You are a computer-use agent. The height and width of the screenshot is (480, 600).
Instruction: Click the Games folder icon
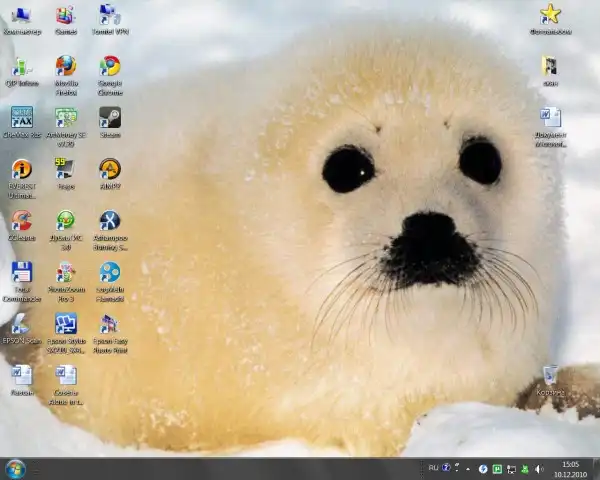tap(65, 15)
